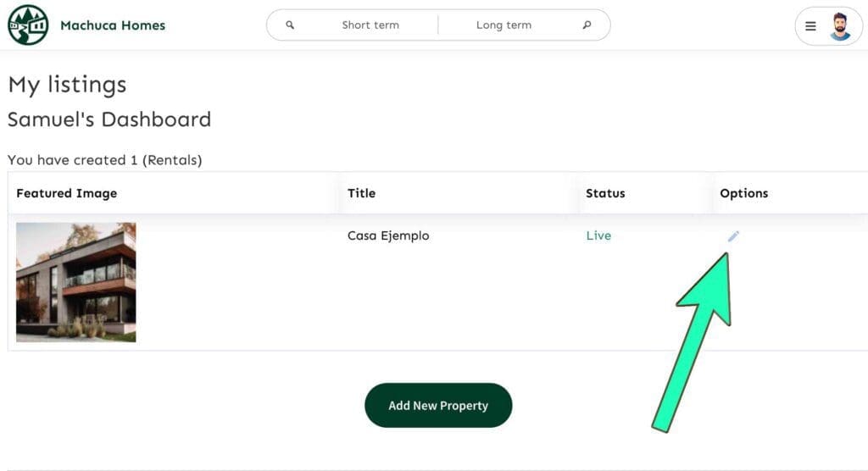Click the Casa Ejemplo featured house image
The height and width of the screenshot is (471, 868).
(x=75, y=282)
